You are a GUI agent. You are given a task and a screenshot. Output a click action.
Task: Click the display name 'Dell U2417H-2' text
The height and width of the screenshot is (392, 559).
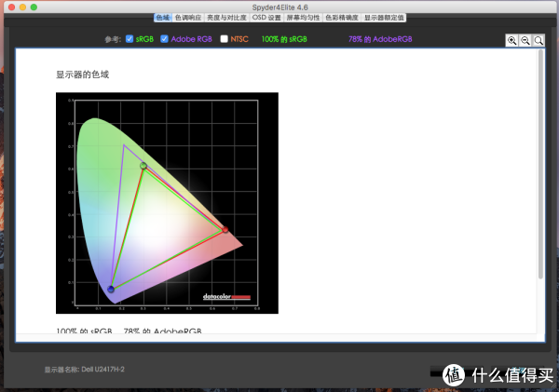click(x=103, y=370)
